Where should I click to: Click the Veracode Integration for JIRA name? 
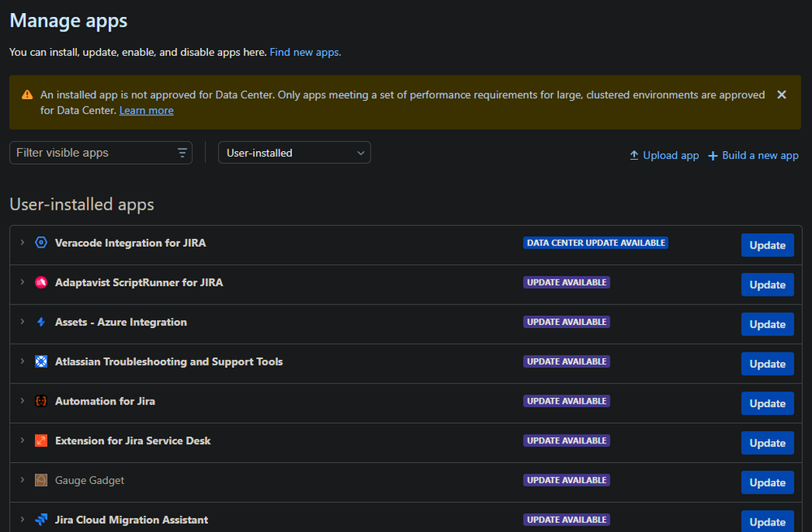click(131, 243)
